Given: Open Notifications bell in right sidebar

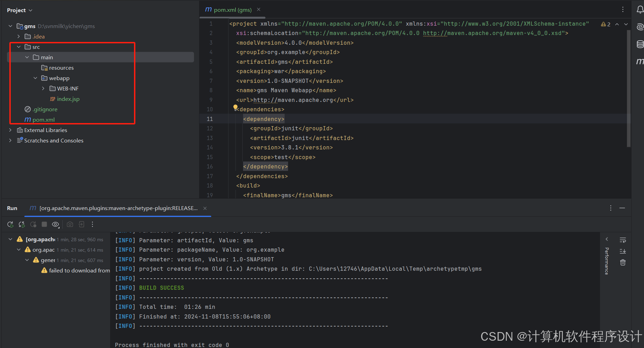Looking at the screenshot, I should coord(640,10).
